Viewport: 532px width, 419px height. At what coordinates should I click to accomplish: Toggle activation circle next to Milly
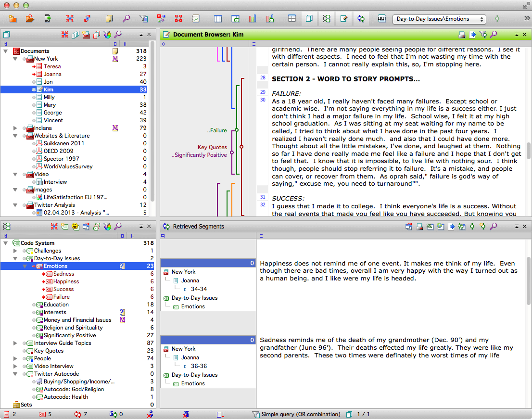pyautogui.click(x=34, y=97)
